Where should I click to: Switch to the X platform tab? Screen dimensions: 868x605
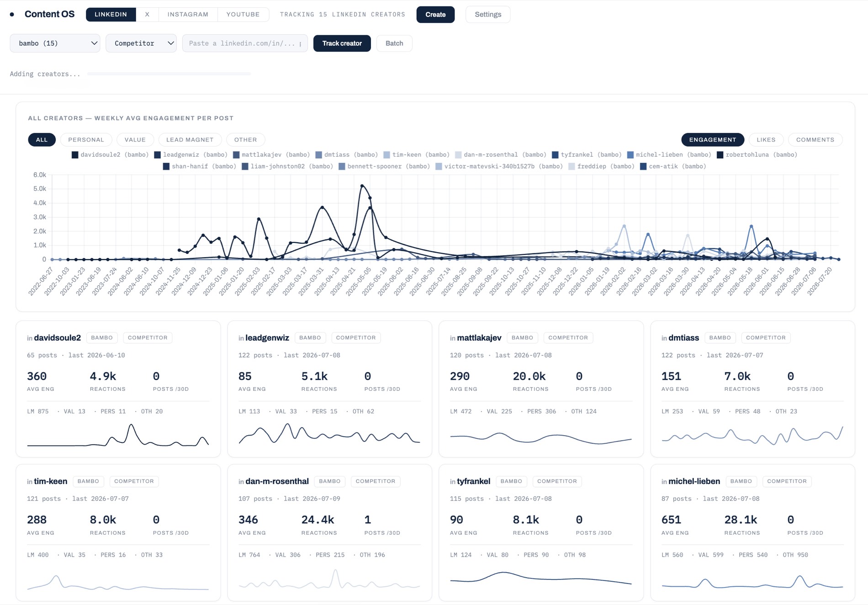coord(147,15)
